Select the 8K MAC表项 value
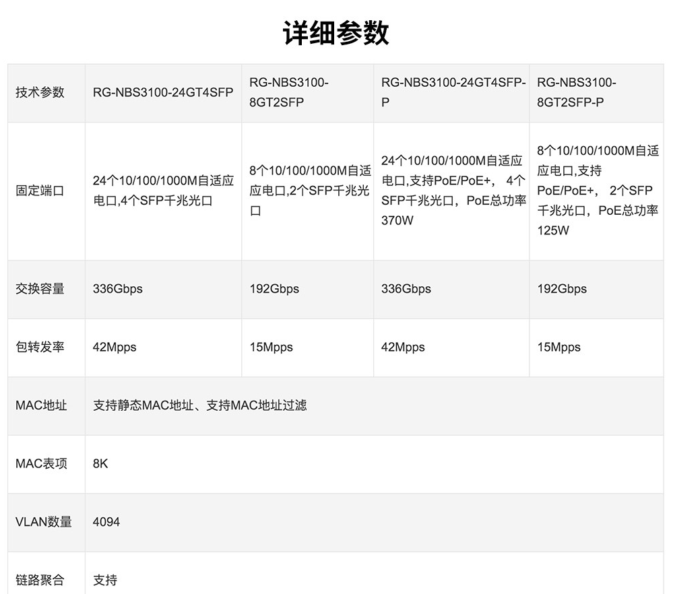The image size is (700, 594). pyautogui.click(x=100, y=464)
